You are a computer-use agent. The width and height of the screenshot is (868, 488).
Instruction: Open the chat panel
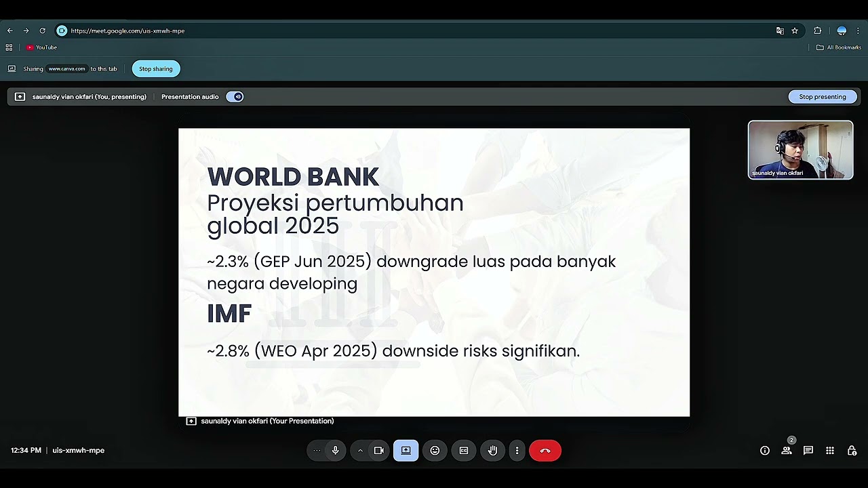click(808, 451)
